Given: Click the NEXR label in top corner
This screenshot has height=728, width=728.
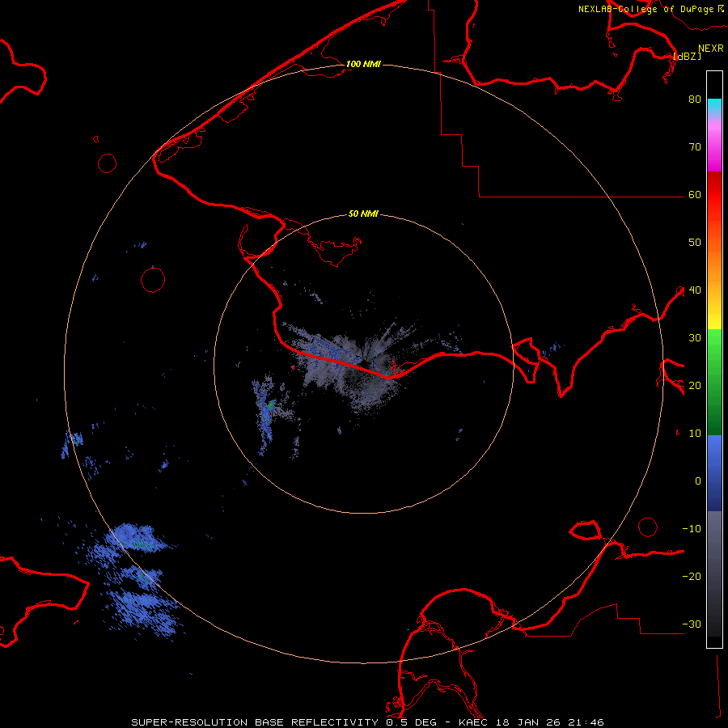Looking at the screenshot, I should (711, 49).
